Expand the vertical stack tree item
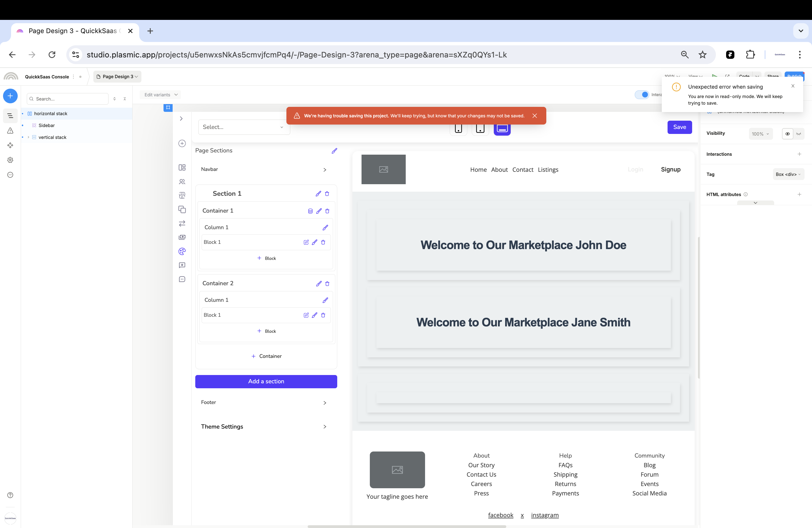Viewport: 812px width, 528px height. coord(28,137)
